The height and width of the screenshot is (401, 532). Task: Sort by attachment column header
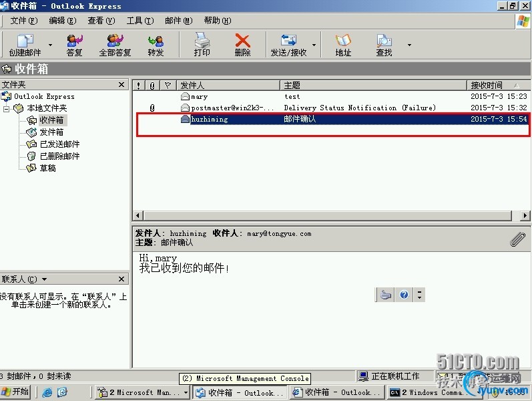tap(152, 86)
